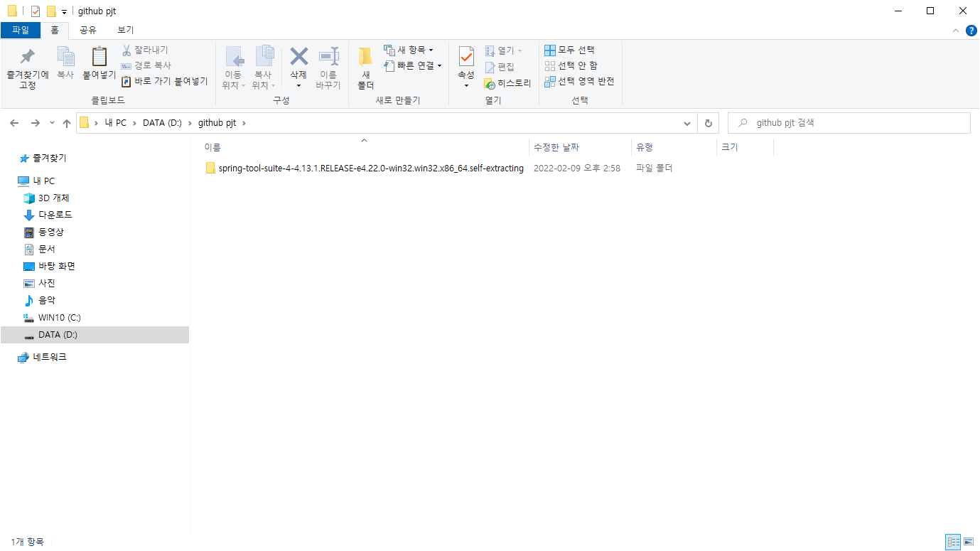This screenshot has width=980, height=551.
Task: Click 즐겨찾기에 고정 pin icon
Action: (27, 56)
